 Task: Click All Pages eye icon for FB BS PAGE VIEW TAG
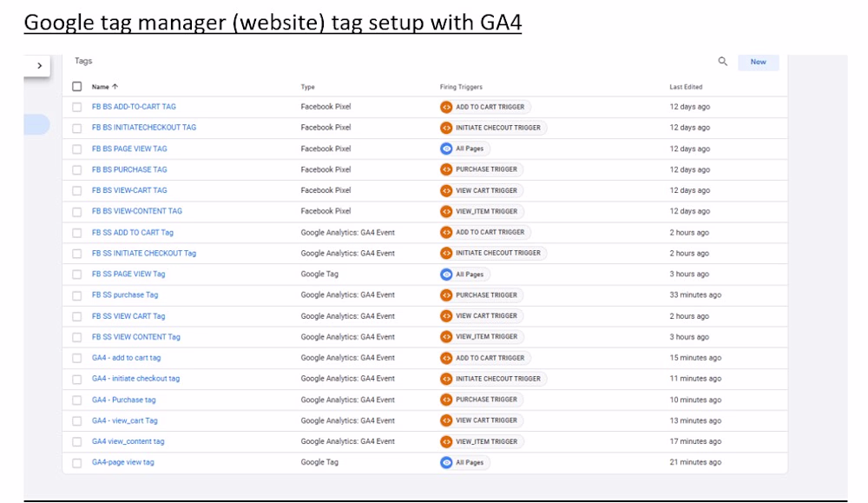pos(446,149)
